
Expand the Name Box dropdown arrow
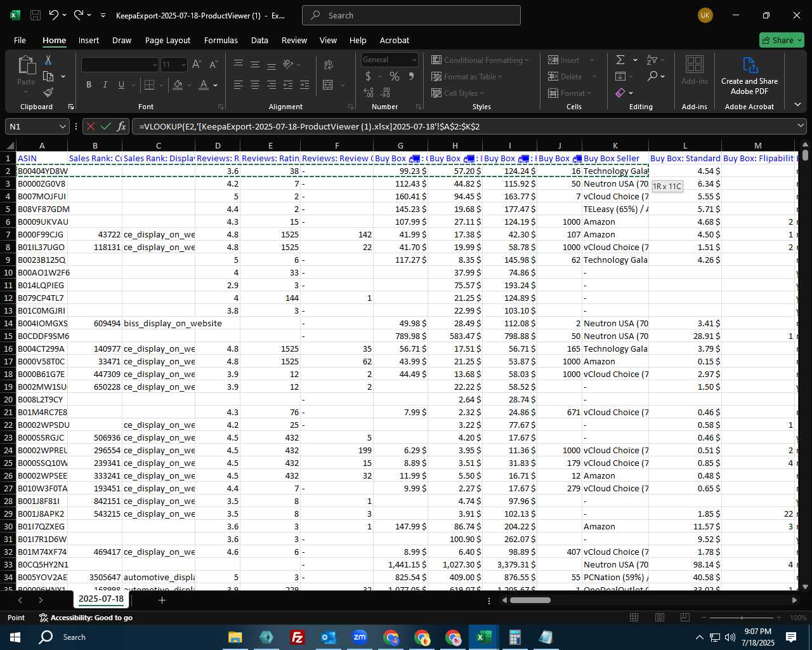click(62, 126)
